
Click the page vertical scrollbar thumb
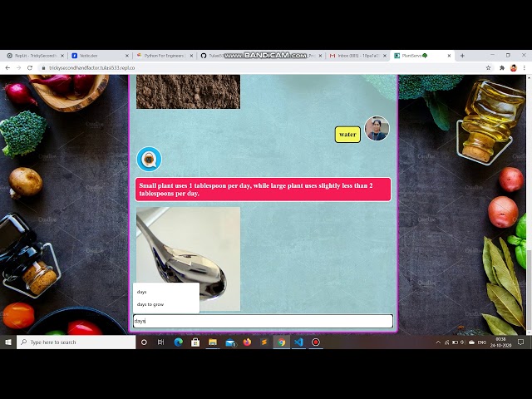[529, 289]
